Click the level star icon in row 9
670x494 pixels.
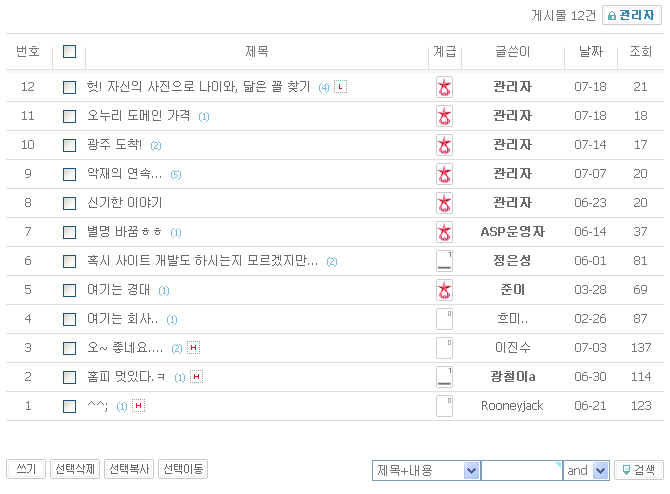tap(444, 174)
